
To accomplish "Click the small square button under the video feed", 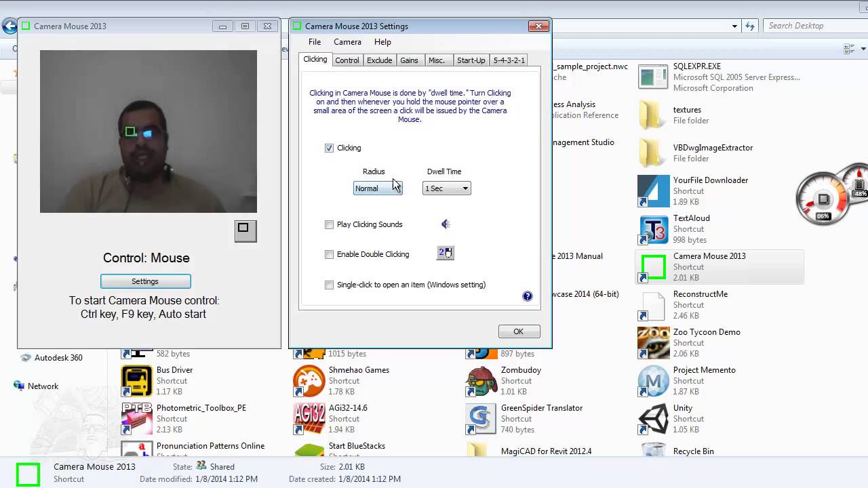I will pyautogui.click(x=245, y=230).
